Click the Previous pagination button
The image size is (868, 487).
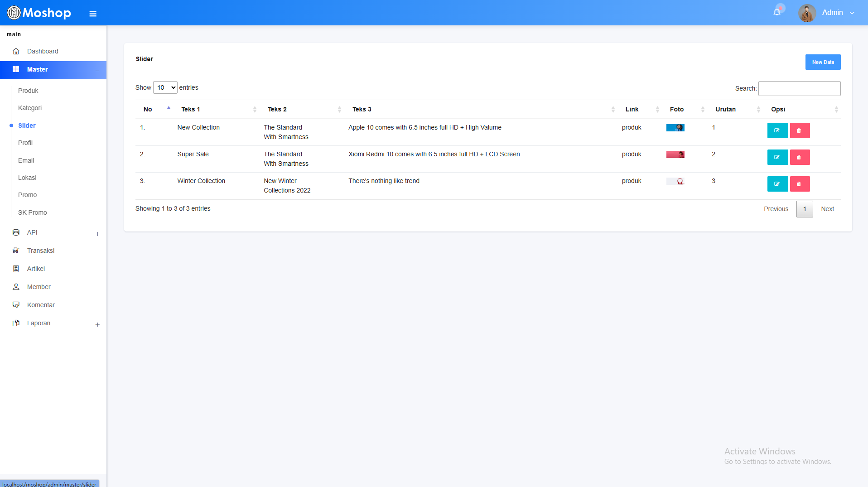pyautogui.click(x=776, y=209)
